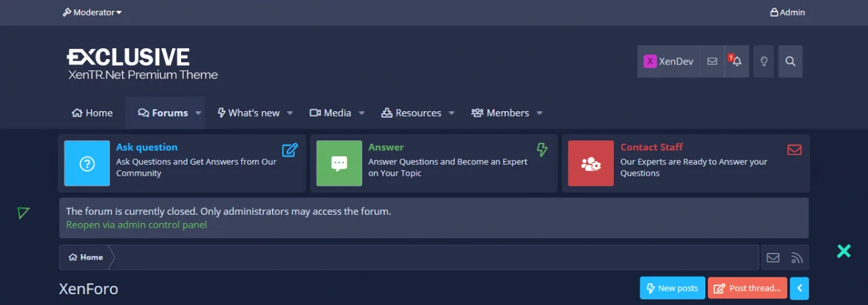Click the blue question mark tile
Image resolution: width=868 pixels, height=305 pixels.
click(x=87, y=163)
